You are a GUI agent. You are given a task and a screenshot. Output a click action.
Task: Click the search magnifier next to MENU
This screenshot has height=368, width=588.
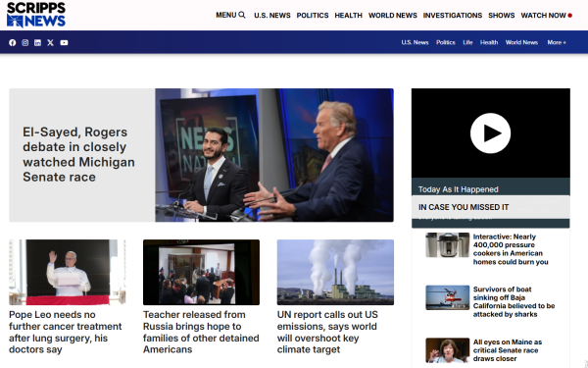(x=242, y=15)
